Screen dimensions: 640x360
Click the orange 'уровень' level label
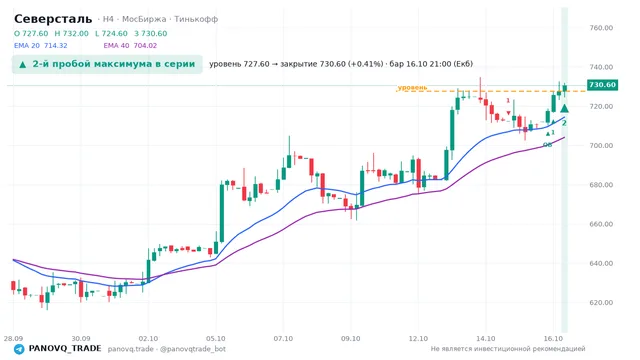point(412,87)
